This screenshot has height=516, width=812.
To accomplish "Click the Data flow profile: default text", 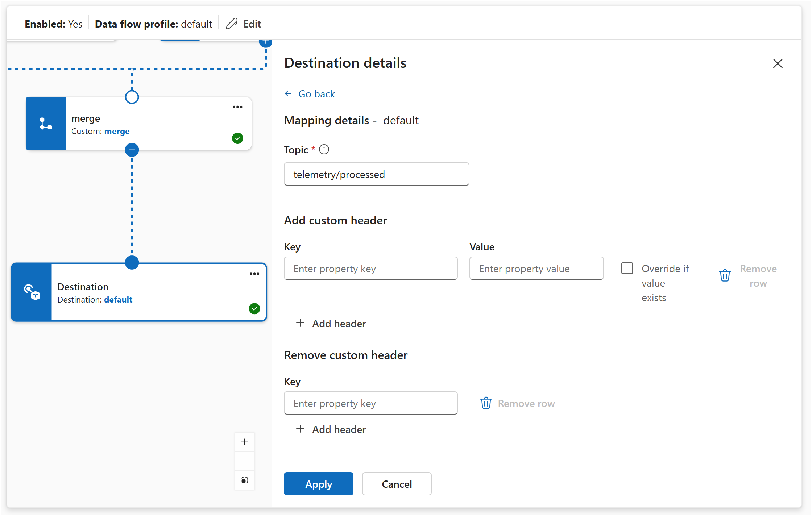I will (153, 24).
